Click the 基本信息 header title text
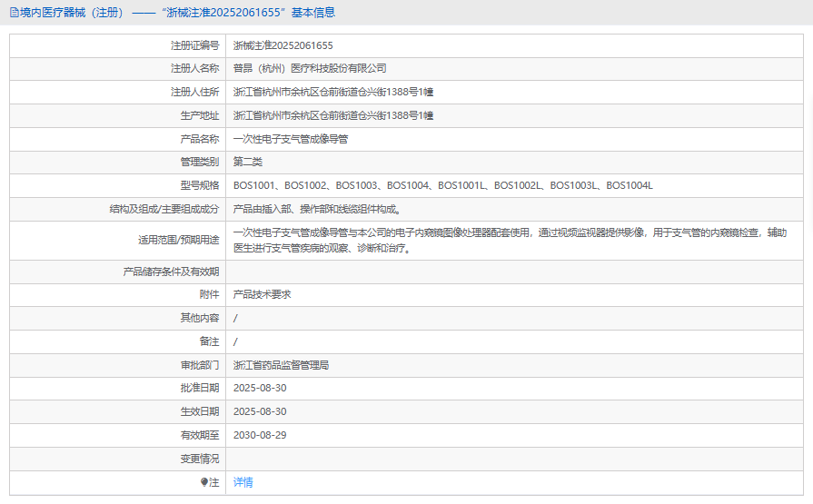Screen dimensions: 813x504 pyautogui.click(x=173, y=13)
